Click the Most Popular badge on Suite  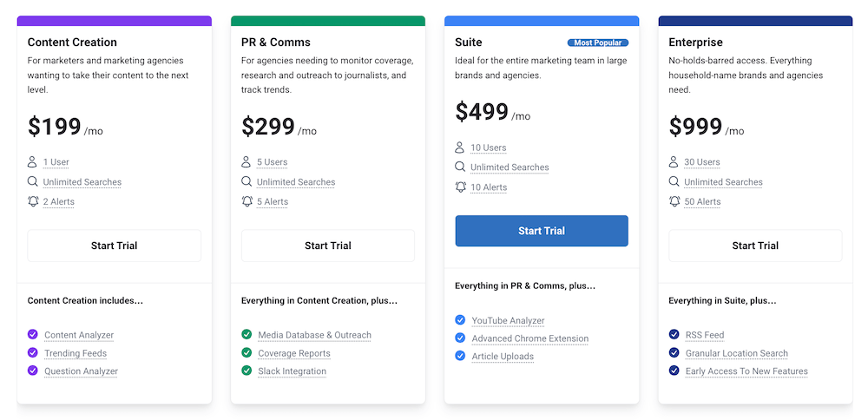point(597,43)
